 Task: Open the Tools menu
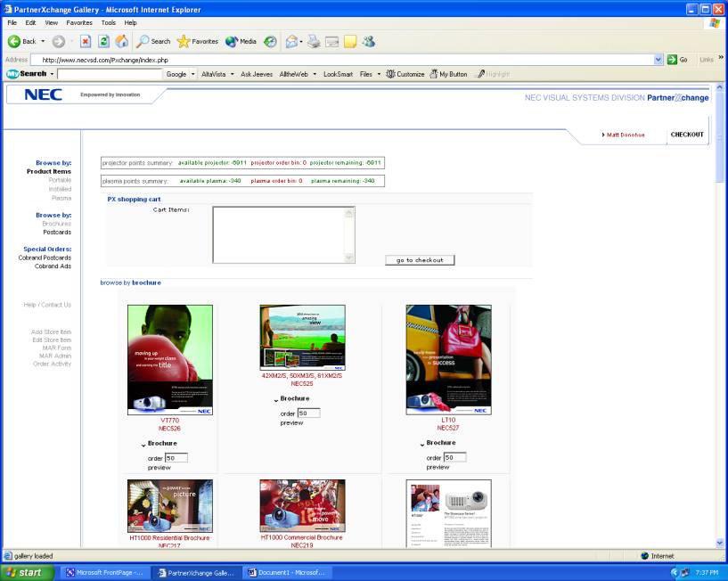click(108, 22)
